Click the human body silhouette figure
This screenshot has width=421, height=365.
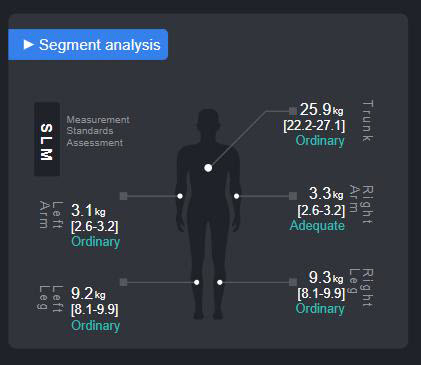click(208, 214)
